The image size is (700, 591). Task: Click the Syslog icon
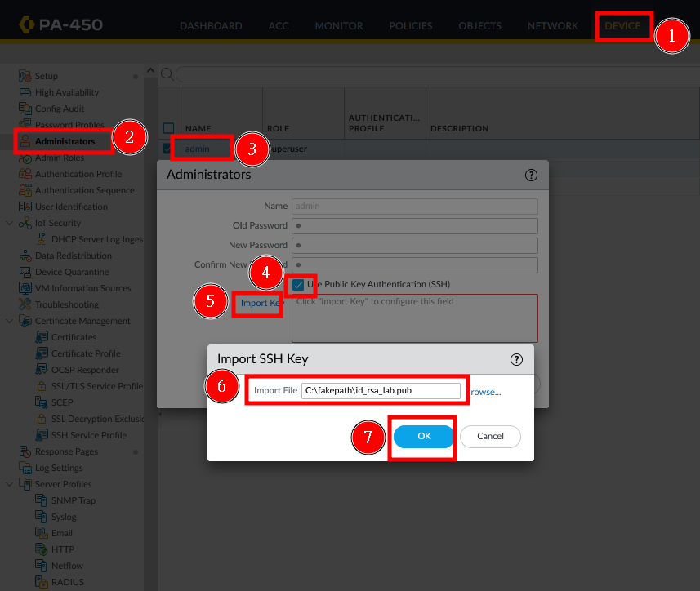coord(41,517)
